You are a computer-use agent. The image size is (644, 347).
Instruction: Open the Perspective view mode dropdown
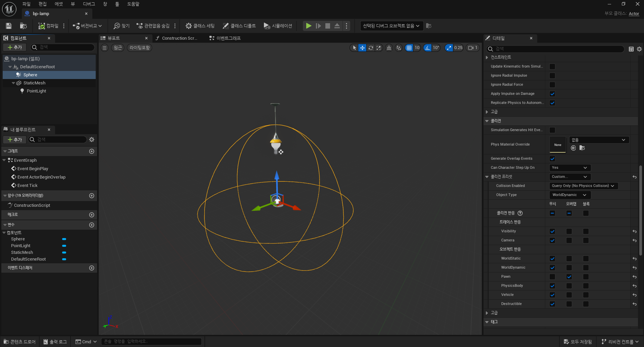click(118, 48)
